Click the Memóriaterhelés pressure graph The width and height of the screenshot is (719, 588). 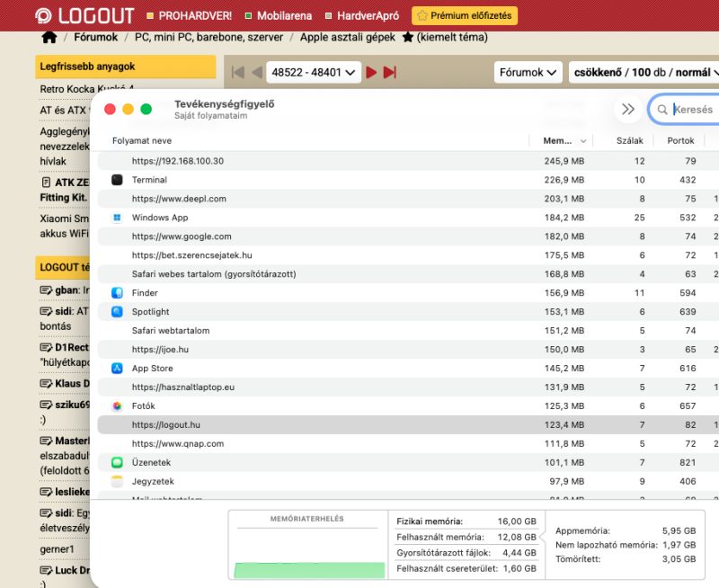(x=308, y=546)
